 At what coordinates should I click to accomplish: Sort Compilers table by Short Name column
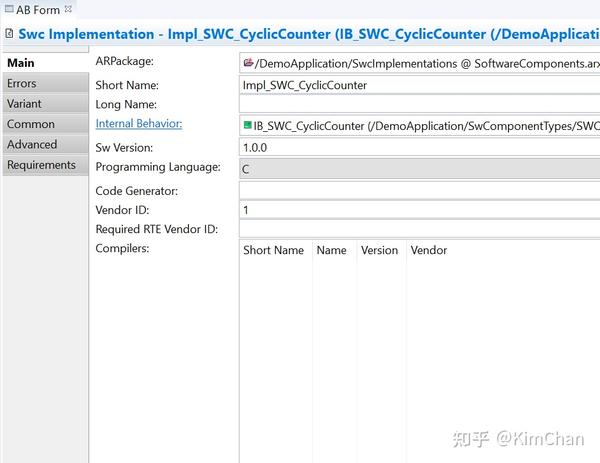click(x=274, y=250)
